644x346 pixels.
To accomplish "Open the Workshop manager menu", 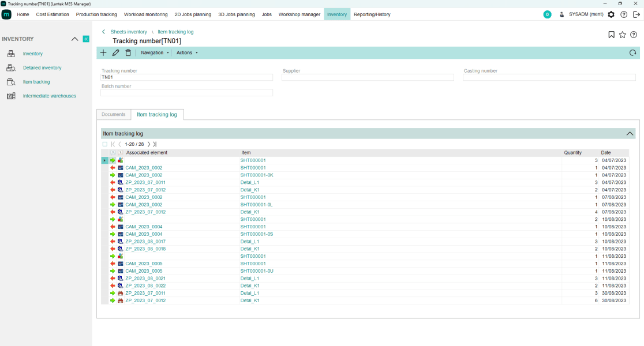I will [299, 14].
